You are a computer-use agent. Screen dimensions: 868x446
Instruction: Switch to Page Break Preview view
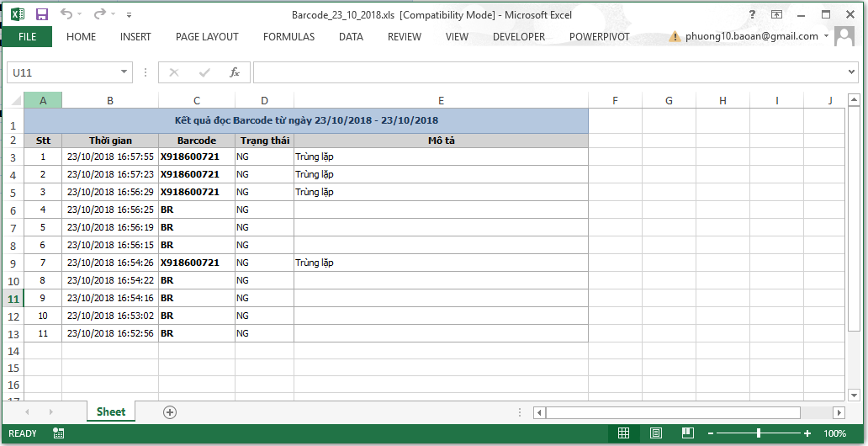pos(687,433)
